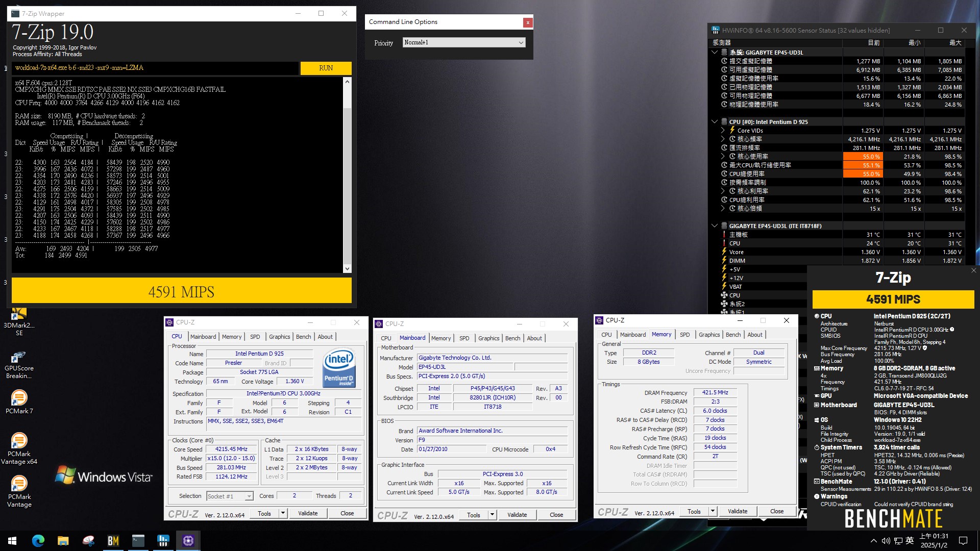Open File Explorer from taskbar
Screen dimensions: 980x551
[63, 541]
